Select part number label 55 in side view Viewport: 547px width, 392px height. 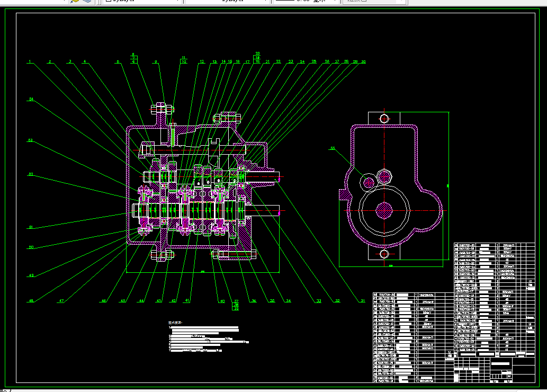tap(333, 148)
